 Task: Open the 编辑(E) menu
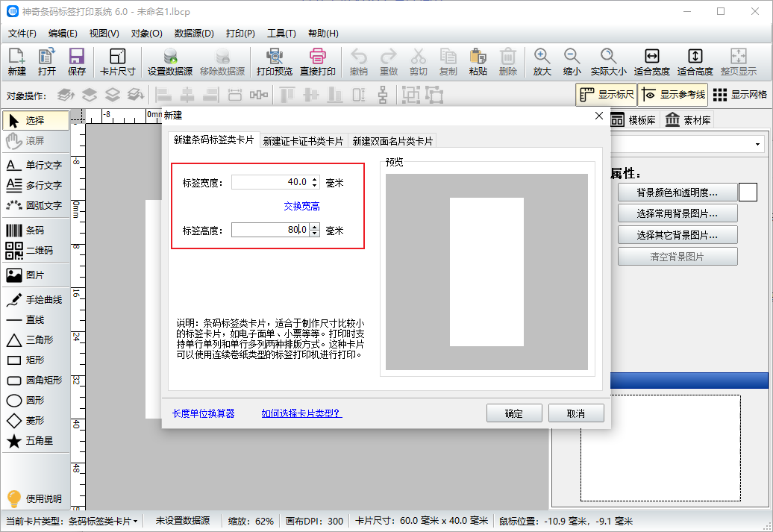click(x=63, y=34)
